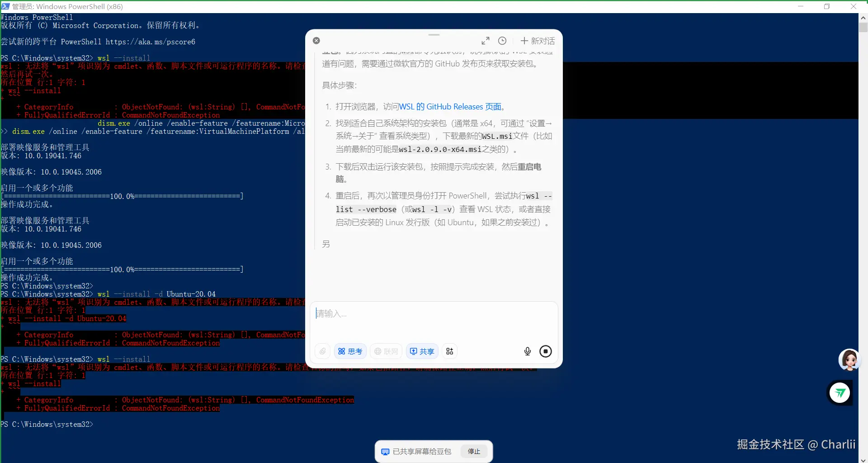Screen dimensions: 868x463
Task: Open chat history with the clock icon
Action: (502, 41)
